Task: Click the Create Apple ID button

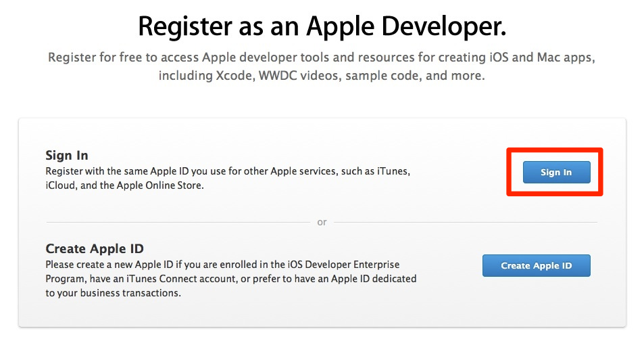Action: [537, 265]
